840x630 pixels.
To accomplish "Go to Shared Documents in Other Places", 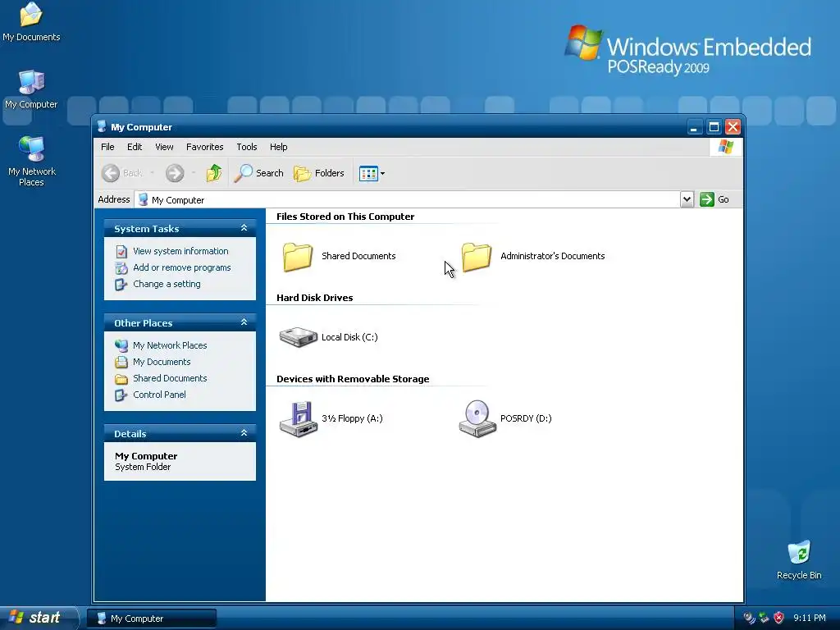I will [x=170, y=379].
